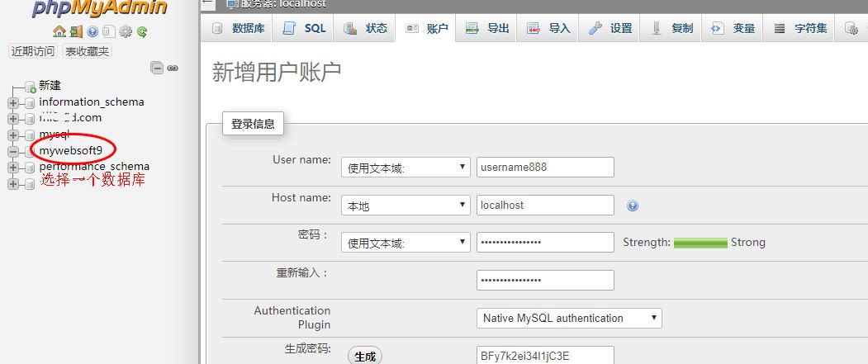Go to the phpMyAdmin home icon
Viewport: 868px width, 364px height.
click(x=59, y=31)
